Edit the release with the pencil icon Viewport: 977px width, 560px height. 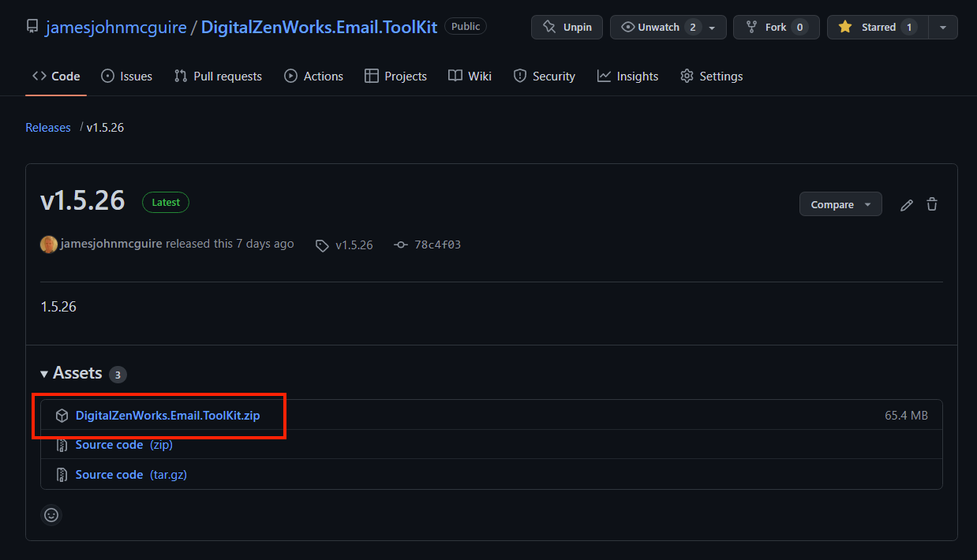pyautogui.click(x=907, y=204)
